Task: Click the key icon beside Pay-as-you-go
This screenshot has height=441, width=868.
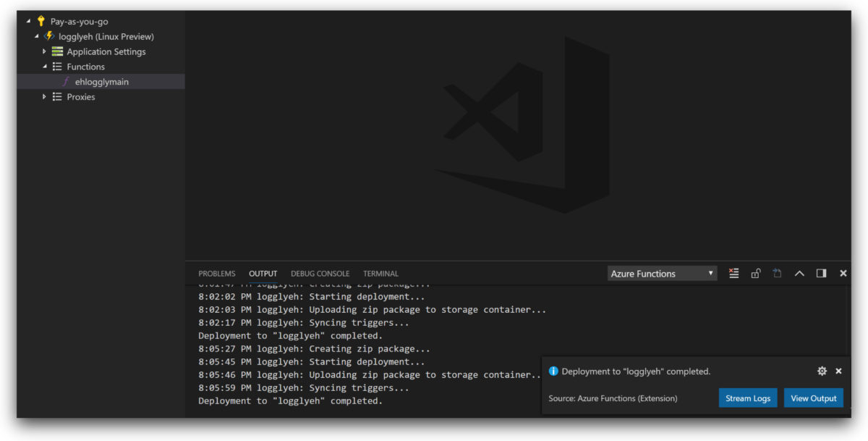Action: (x=40, y=21)
